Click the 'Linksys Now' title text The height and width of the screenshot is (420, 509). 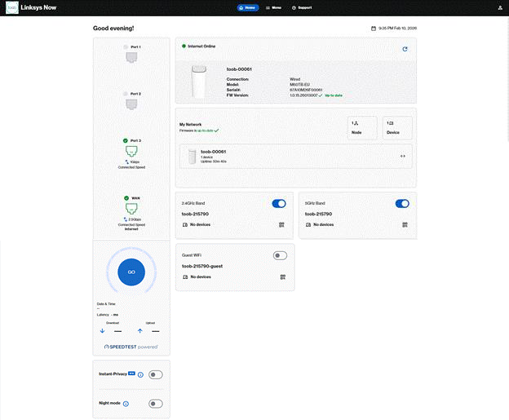(38, 7)
